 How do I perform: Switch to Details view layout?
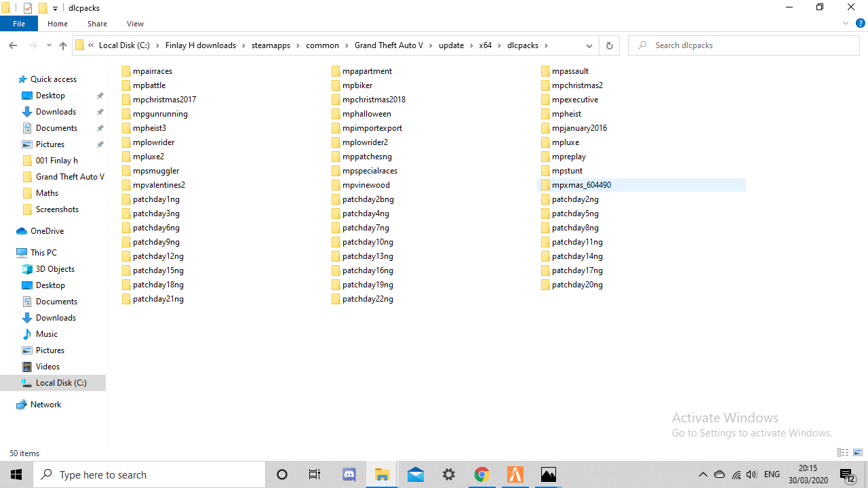point(843,453)
